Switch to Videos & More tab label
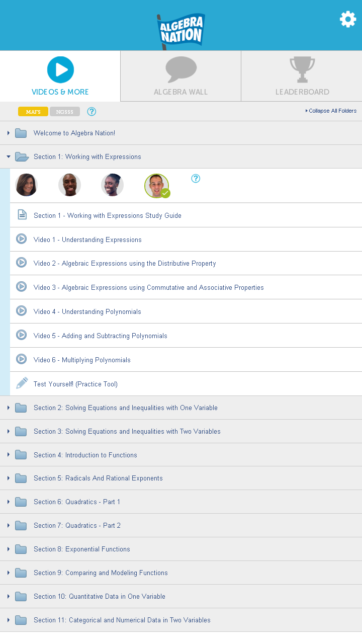362x644 pixels. (x=60, y=92)
